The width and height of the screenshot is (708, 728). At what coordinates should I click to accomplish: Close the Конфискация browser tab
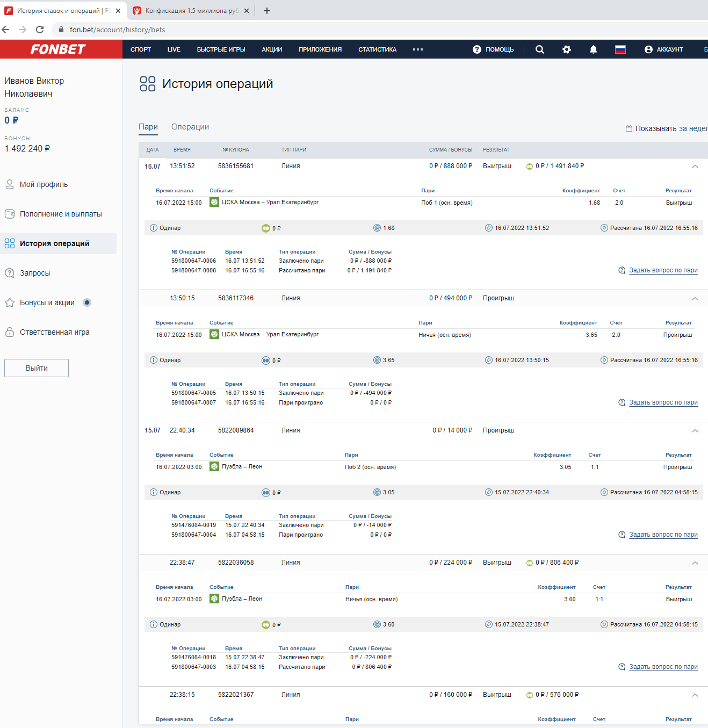[247, 11]
